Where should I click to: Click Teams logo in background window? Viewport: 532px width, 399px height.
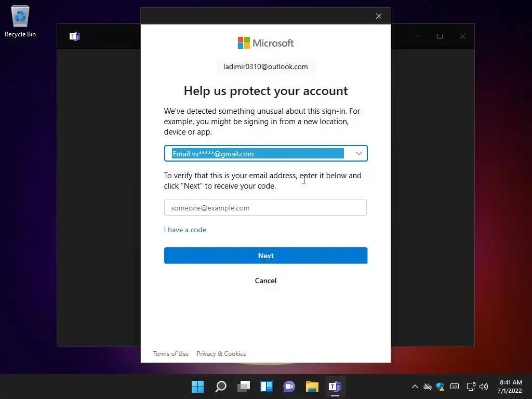tap(75, 36)
